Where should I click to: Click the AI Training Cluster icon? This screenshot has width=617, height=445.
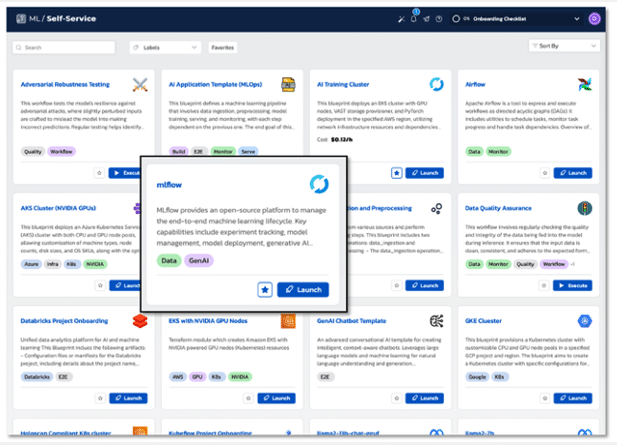click(x=437, y=85)
